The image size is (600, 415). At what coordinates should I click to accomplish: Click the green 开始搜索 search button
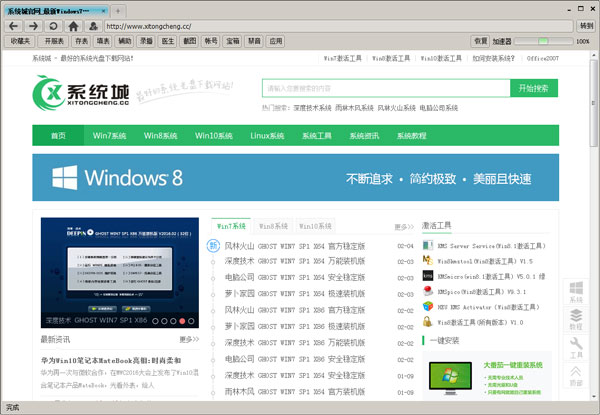534,88
